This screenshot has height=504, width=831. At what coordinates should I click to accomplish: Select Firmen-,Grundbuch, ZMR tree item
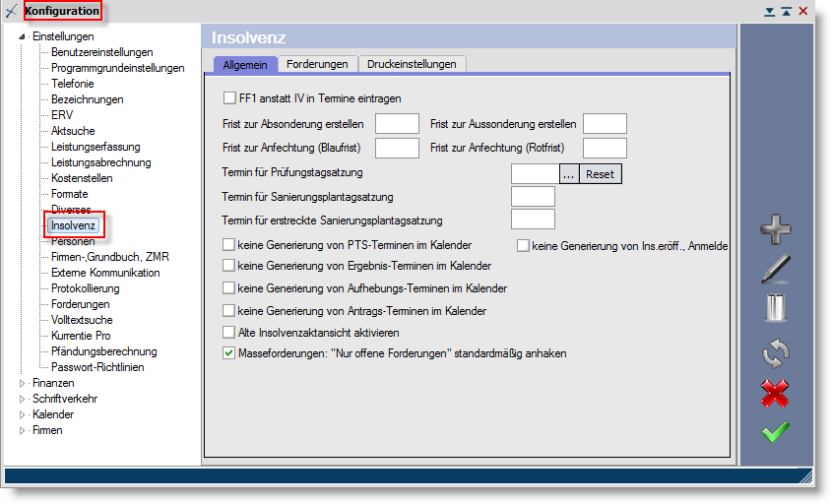[109, 257]
